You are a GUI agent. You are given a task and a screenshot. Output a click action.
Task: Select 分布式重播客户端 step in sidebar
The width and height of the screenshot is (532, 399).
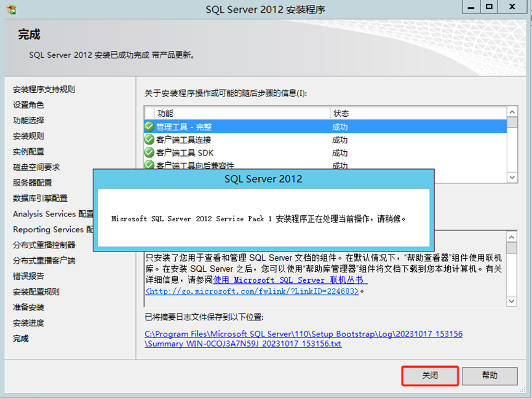click(44, 261)
